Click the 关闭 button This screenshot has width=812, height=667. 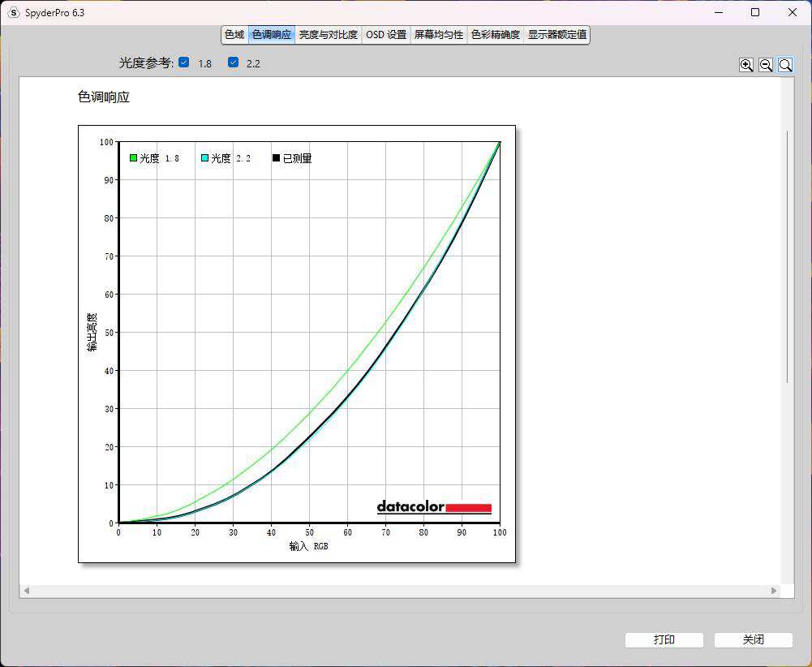pyautogui.click(x=754, y=639)
